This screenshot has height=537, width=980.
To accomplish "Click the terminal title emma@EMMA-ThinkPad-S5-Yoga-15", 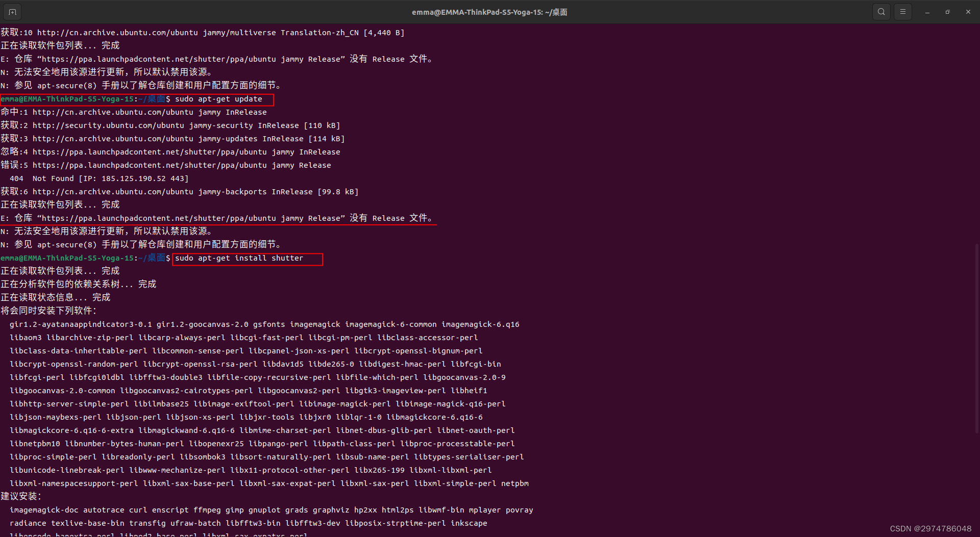I will tap(489, 12).
